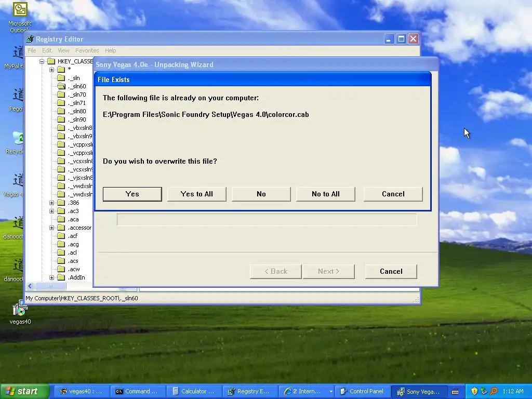The width and height of the screenshot is (532, 399).
Task: Select the .acf key folder icon
Action: 61,236
